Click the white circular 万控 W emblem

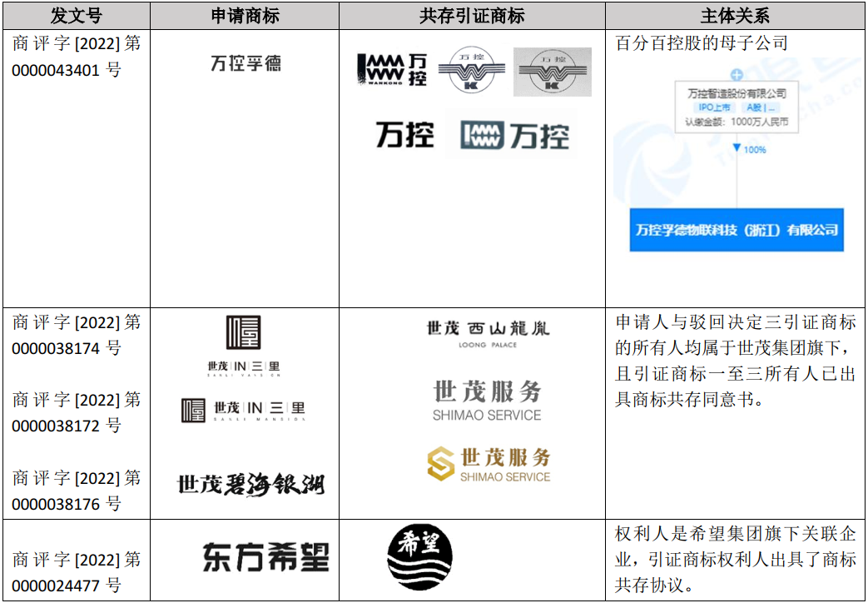pos(471,72)
